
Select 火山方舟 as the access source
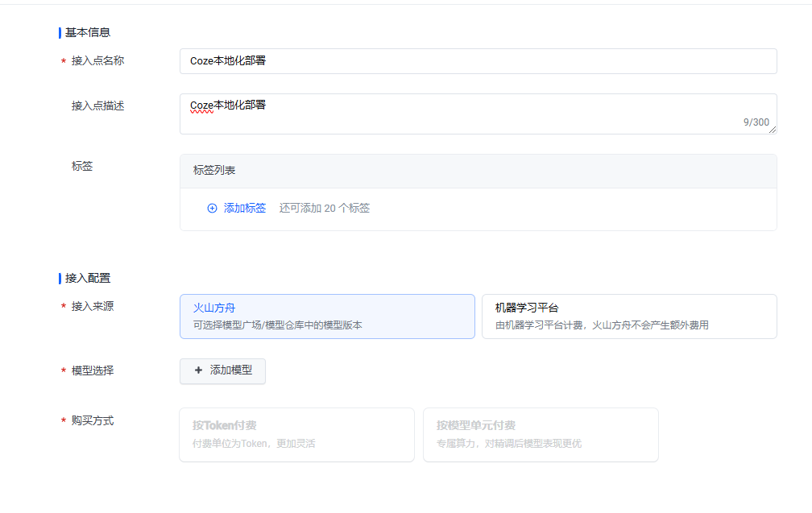pos(327,316)
